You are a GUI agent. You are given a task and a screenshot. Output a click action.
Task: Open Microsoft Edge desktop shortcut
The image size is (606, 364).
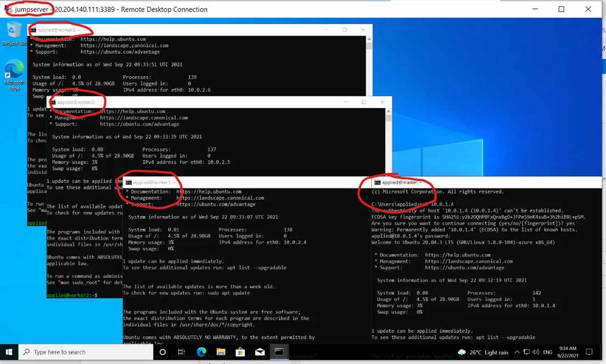(x=14, y=74)
